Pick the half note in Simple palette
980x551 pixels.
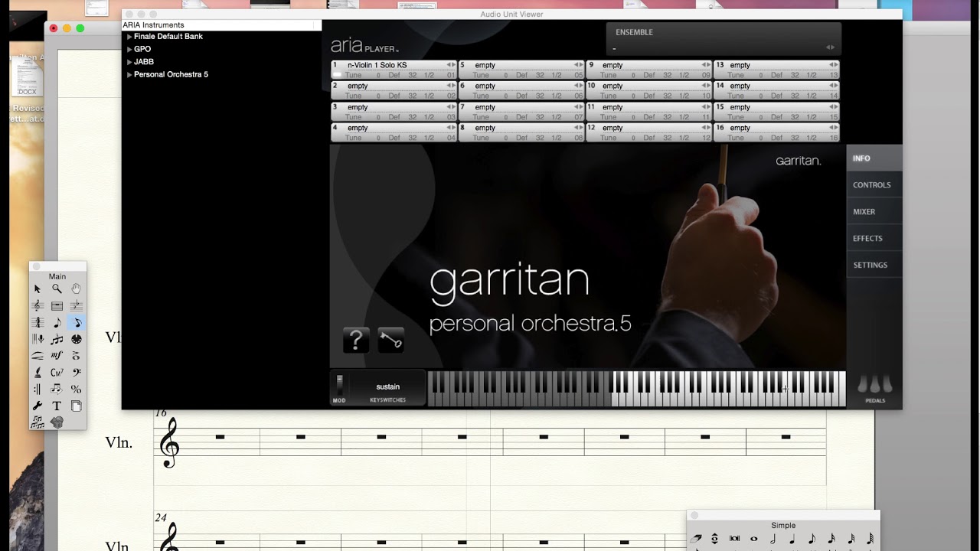tap(773, 540)
